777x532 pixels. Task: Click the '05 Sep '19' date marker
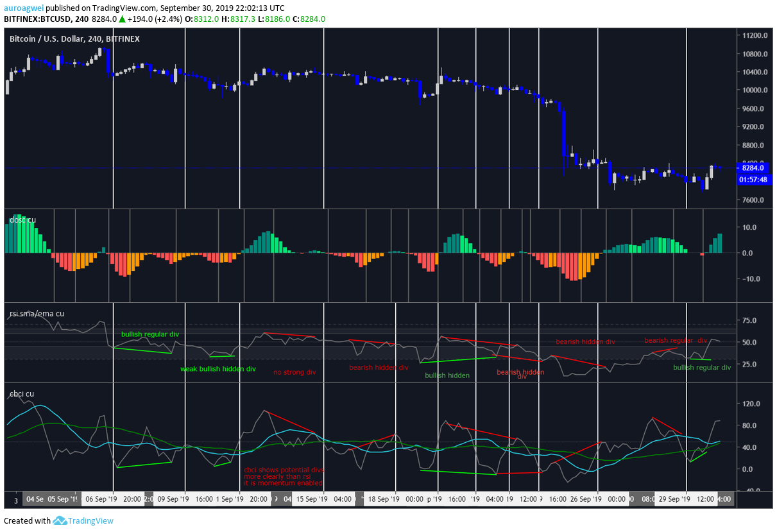(x=63, y=499)
